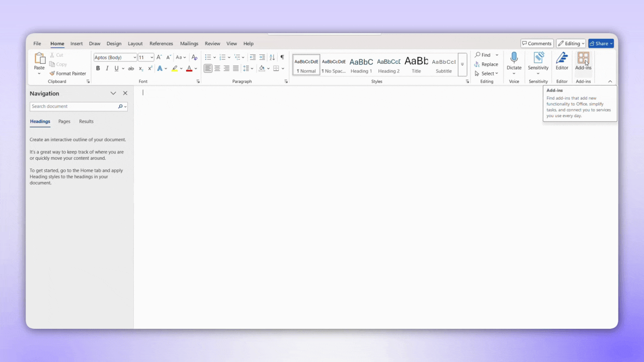
Task: Click the Clear All Formatting icon
Action: pos(195,57)
